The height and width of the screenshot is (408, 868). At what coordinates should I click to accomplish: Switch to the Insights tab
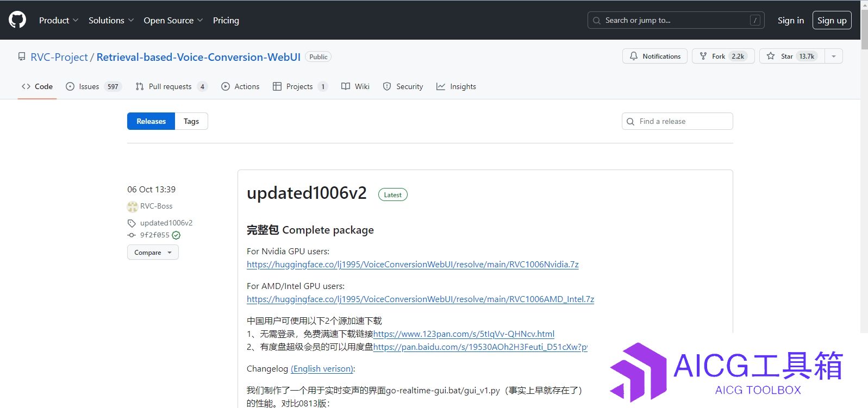456,86
